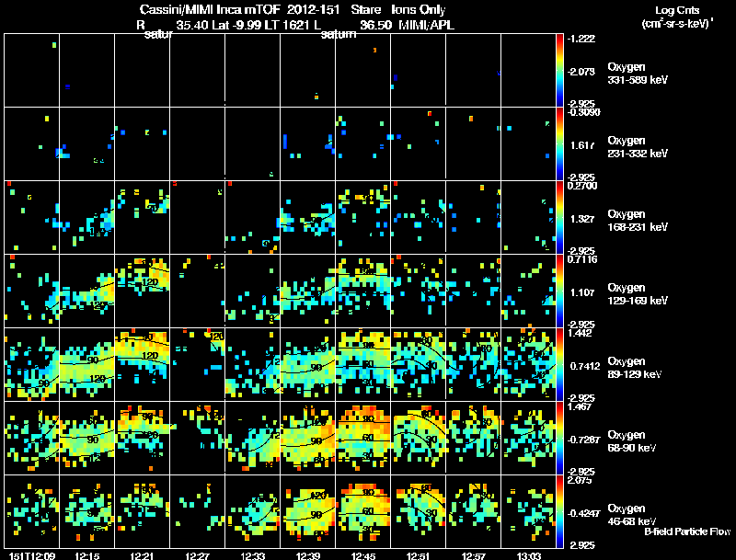Click the '1.617' colorbar value
This screenshot has height=560, width=736.
click(582, 145)
